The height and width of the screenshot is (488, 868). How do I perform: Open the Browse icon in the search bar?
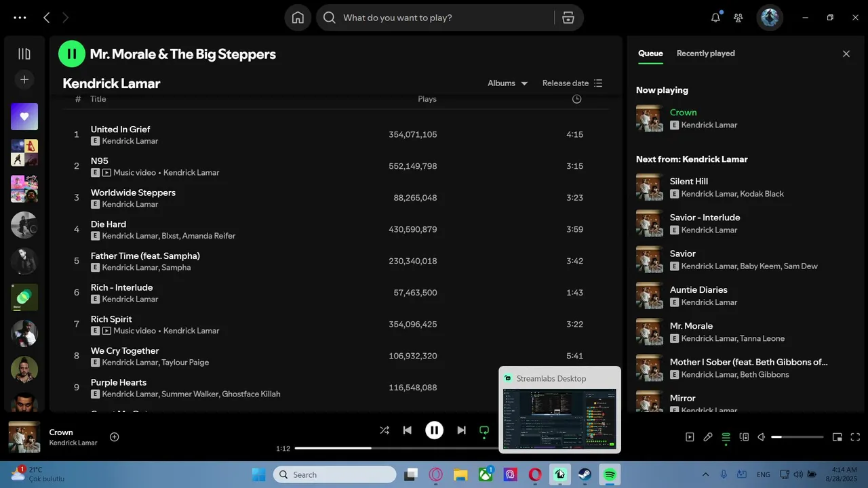click(568, 18)
